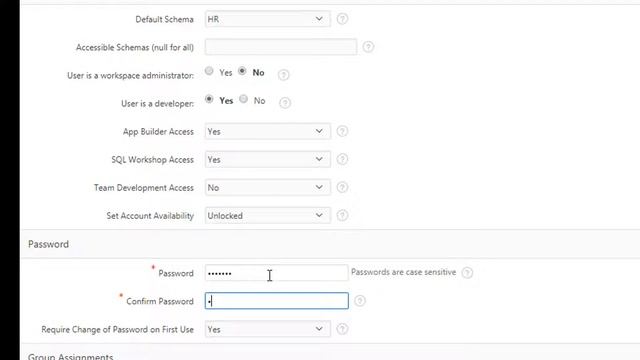Click the Password input field
Image resolution: width=640 pixels, height=360 pixels.
pyautogui.click(x=276, y=273)
